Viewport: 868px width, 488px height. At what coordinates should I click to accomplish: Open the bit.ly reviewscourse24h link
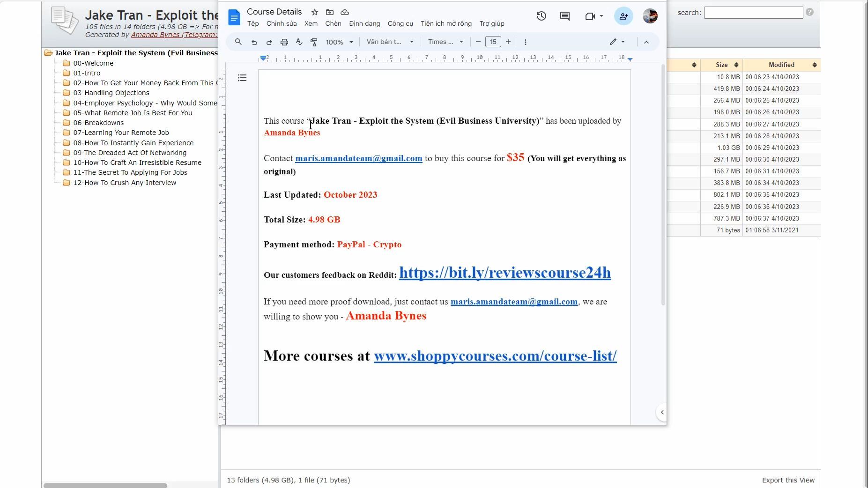(505, 273)
